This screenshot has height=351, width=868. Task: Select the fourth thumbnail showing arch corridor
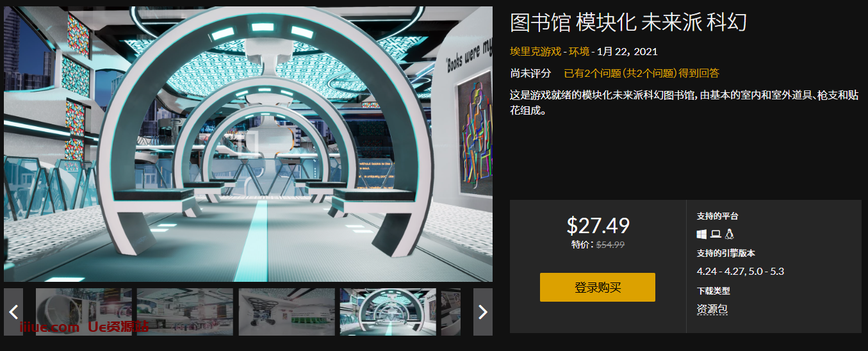(x=388, y=312)
